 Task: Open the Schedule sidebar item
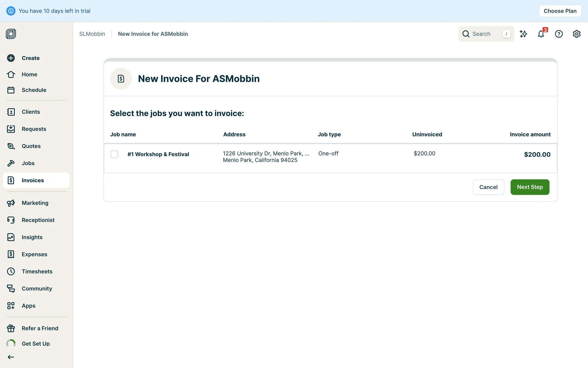(34, 90)
